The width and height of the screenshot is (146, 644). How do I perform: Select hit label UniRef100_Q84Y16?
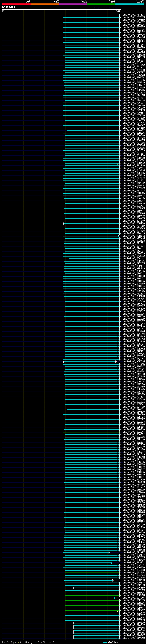[x=134, y=37]
